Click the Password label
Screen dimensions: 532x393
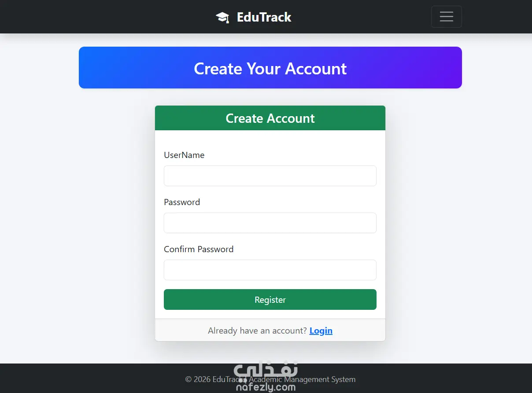tap(182, 202)
